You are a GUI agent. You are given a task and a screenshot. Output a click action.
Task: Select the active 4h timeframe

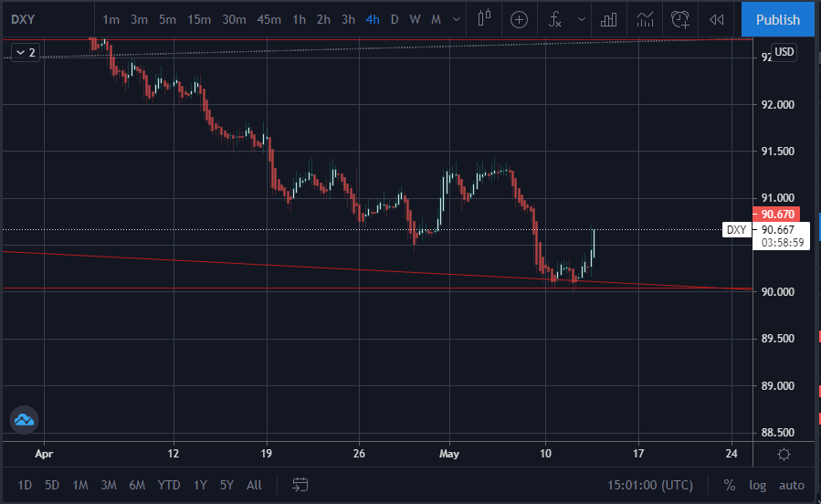tap(373, 20)
